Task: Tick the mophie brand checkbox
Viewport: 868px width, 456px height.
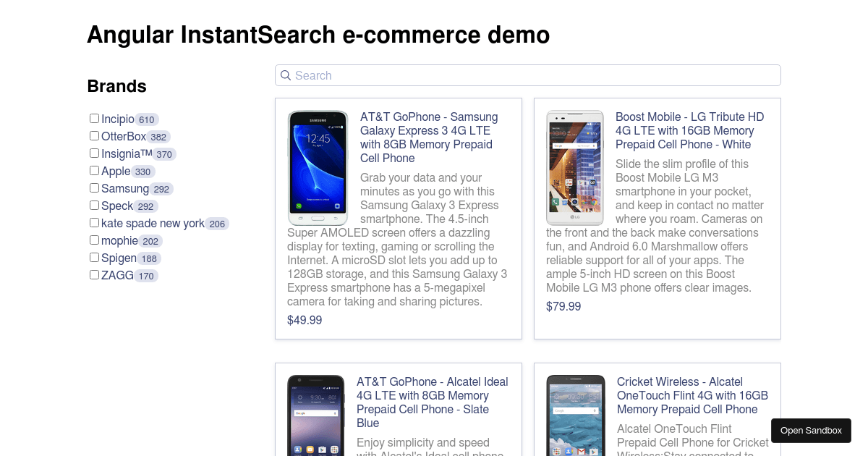Action: coord(94,240)
